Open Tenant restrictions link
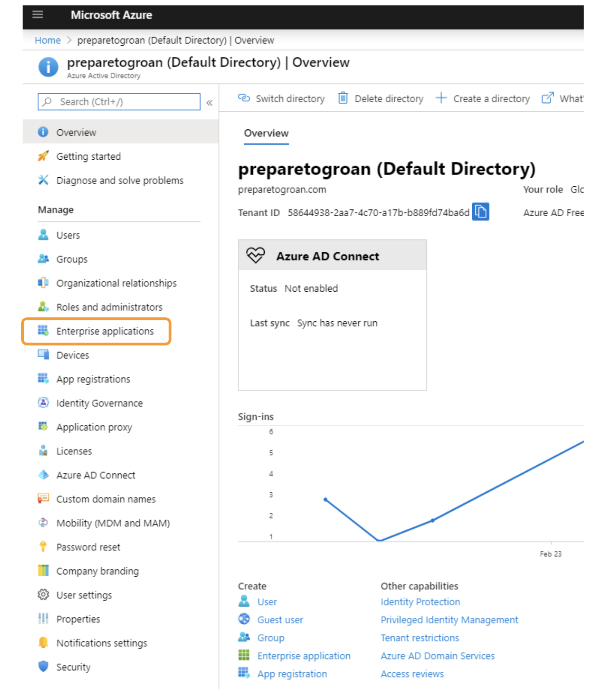The width and height of the screenshot is (589, 700). pos(420,638)
